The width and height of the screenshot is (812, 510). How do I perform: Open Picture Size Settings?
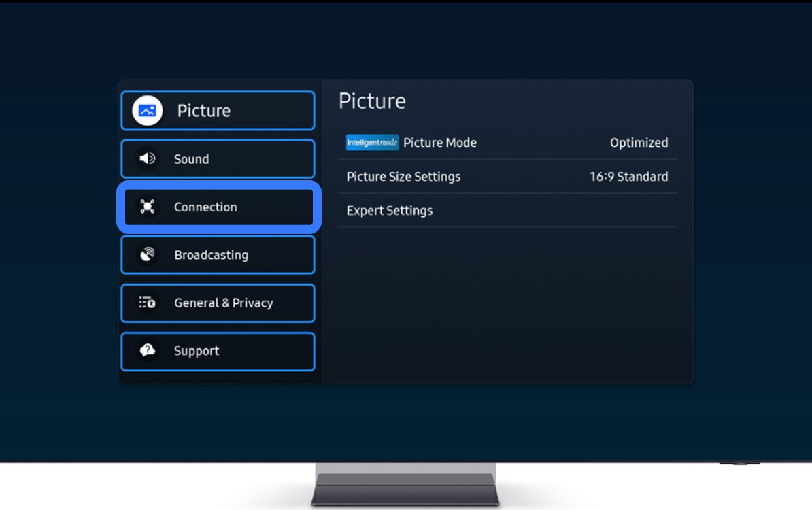pyautogui.click(x=403, y=177)
